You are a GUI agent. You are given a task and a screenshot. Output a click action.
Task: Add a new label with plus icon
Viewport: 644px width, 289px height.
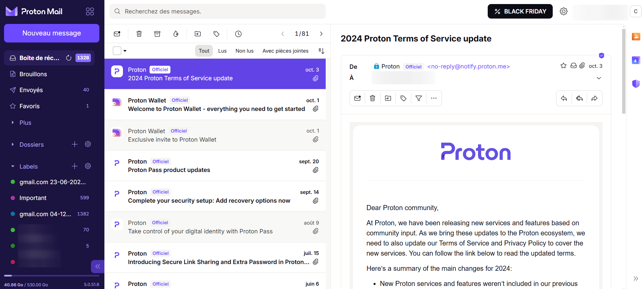[x=75, y=166]
